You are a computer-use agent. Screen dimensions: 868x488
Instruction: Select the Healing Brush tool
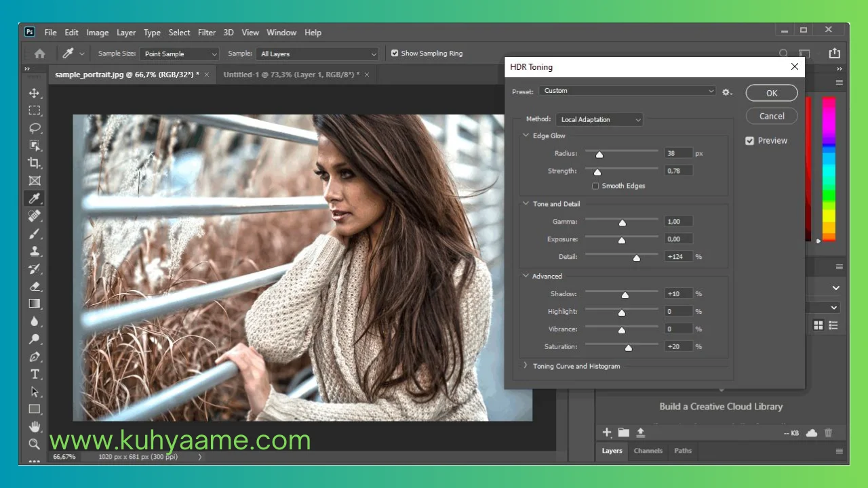pos(35,216)
